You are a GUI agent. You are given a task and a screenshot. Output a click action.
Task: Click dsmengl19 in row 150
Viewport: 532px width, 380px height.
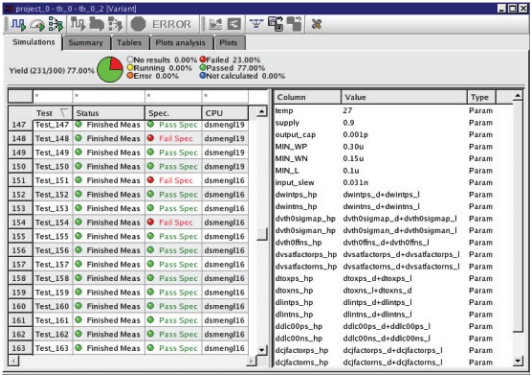click(x=224, y=167)
